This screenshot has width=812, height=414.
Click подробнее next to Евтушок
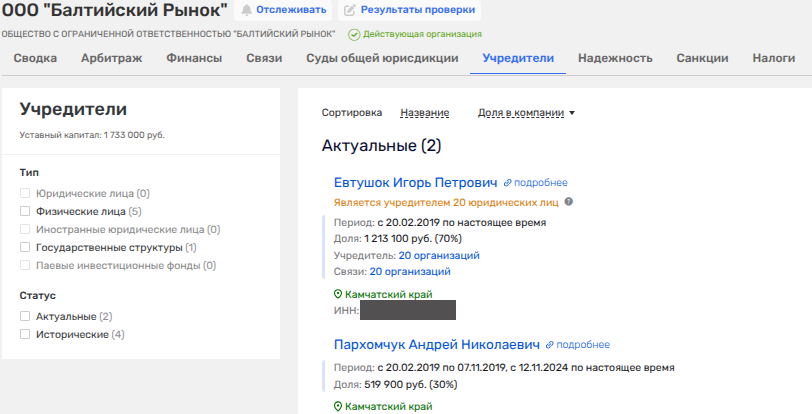(x=541, y=183)
